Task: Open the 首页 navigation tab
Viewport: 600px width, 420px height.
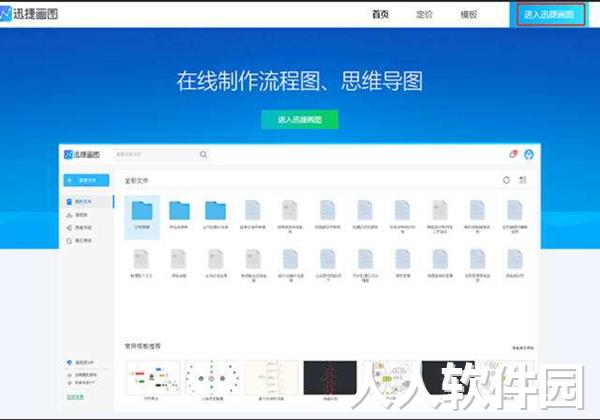Action: point(380,15)
